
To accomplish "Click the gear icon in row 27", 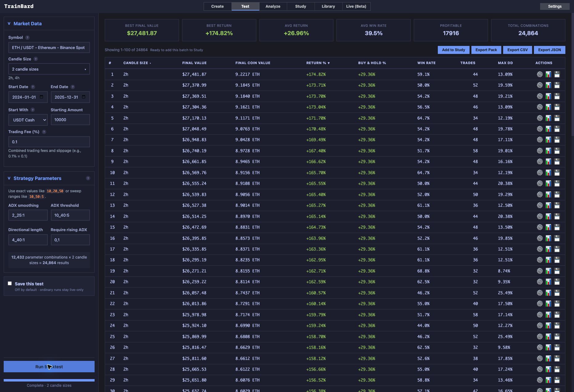I will click(539, 358).
